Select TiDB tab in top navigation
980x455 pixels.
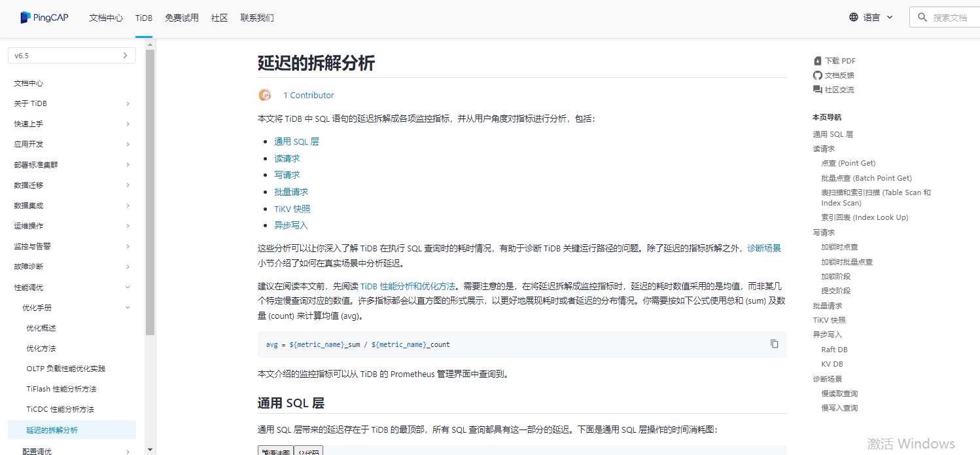coord(144,18)
